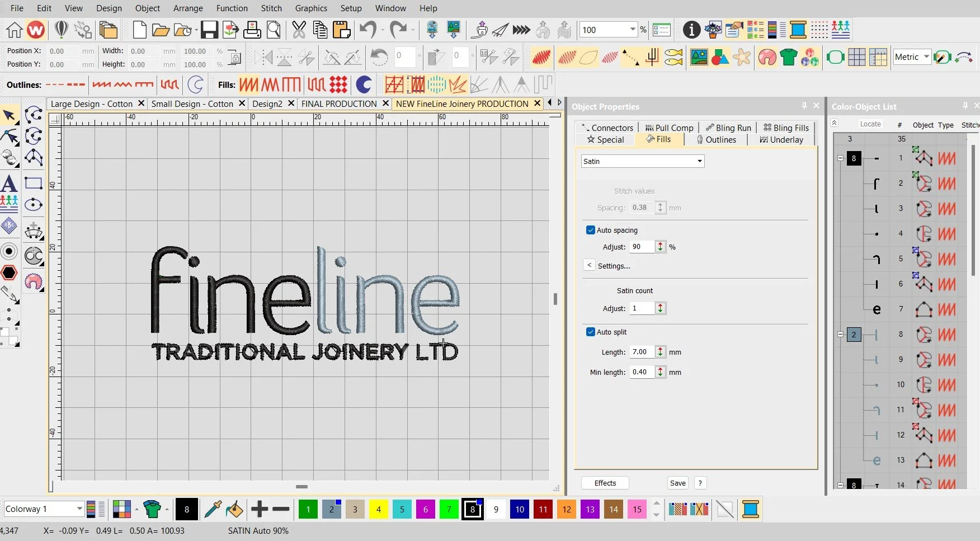The width and height of the screenshot is (980, 541).
Task: Collapse the color 2 group in object list
Action: point(840,335)
